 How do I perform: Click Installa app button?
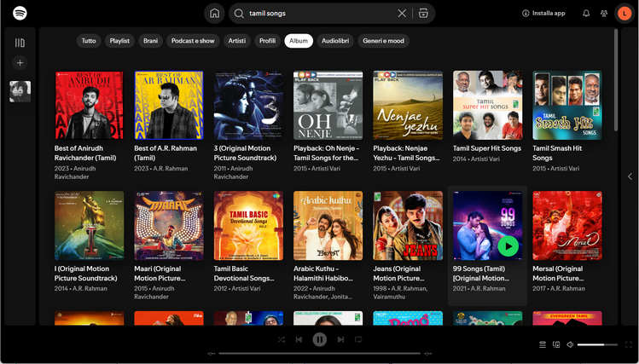tap(543, 14)
